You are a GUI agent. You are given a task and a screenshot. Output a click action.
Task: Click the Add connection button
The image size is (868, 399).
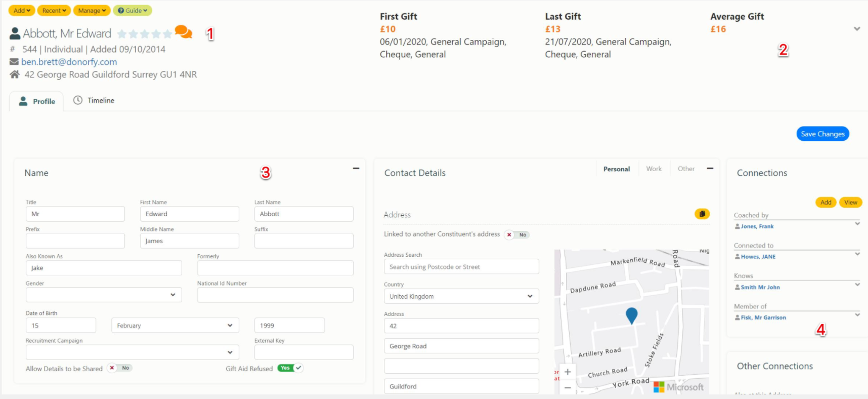coord(826,202)
